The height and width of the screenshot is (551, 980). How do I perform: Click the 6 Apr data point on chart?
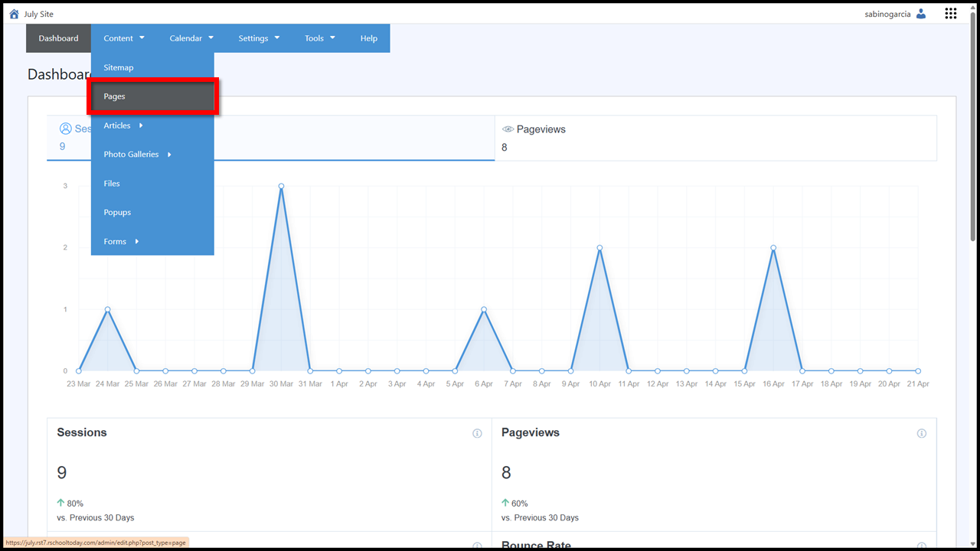tap(484, 309)
